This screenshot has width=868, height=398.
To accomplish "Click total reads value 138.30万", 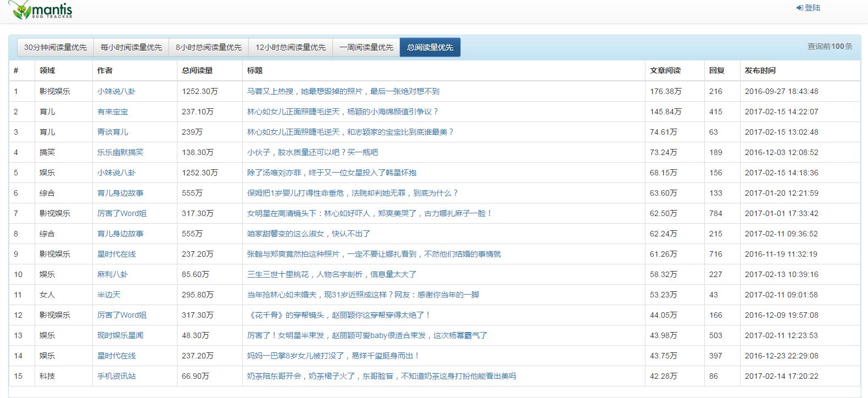I will click(198, 152).
